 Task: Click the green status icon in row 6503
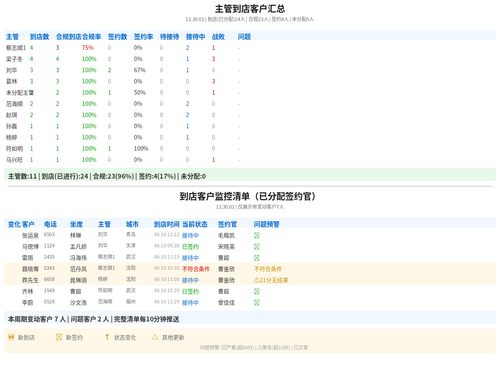[257, 235]
